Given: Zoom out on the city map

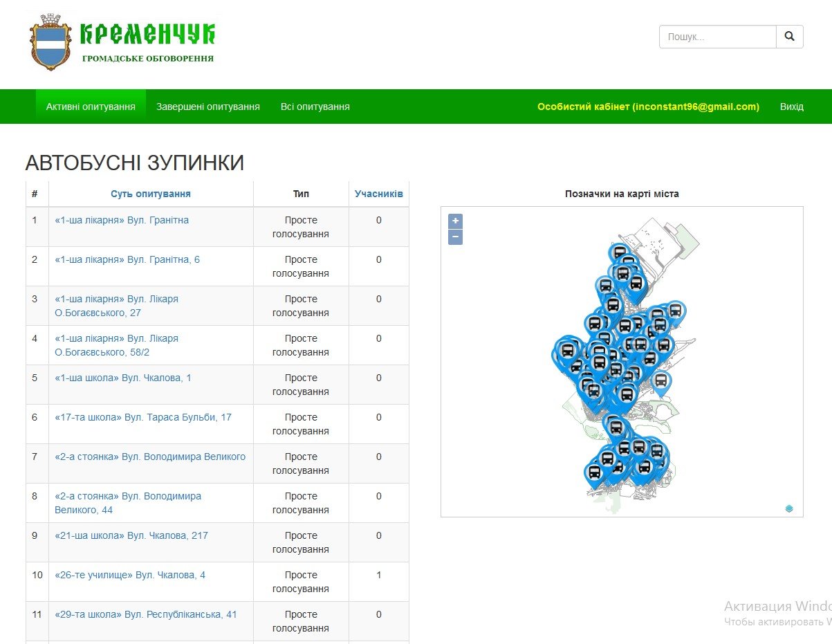Looking at the screenshot, I should tap(455, 237).
